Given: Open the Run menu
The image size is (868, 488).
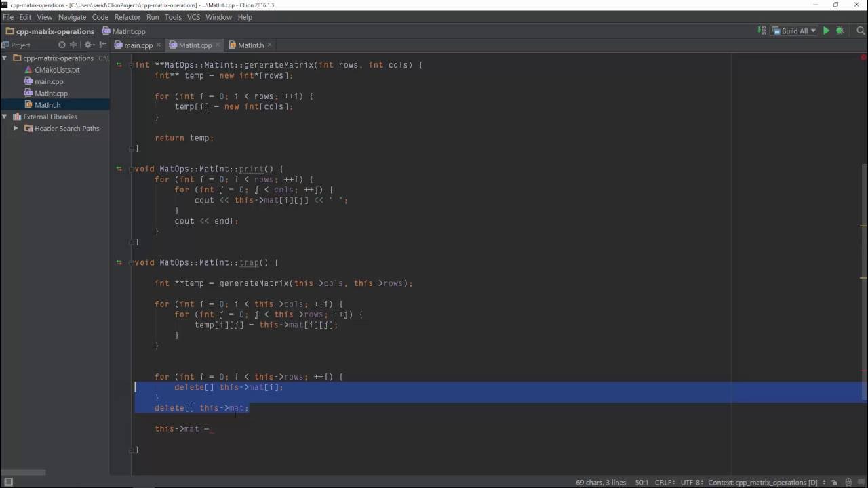Looking at the screenshot, I should coord(153,17).
